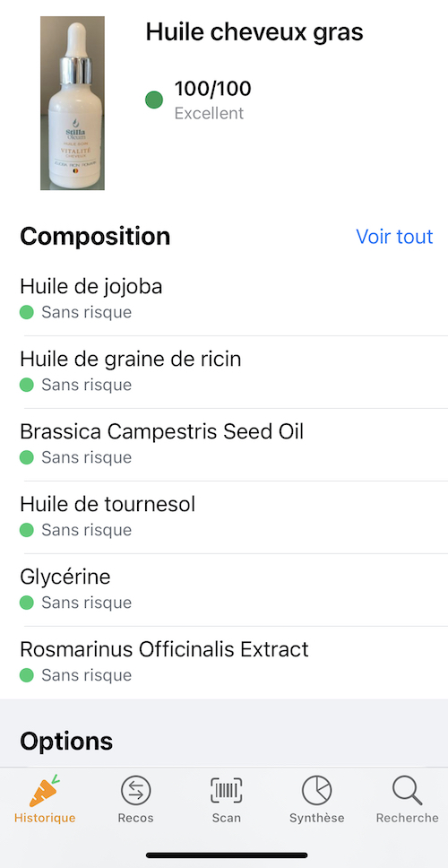Open the Glycérine ingredient entry
This screenshot has width=448, height=868.
[x=224, y=589]
